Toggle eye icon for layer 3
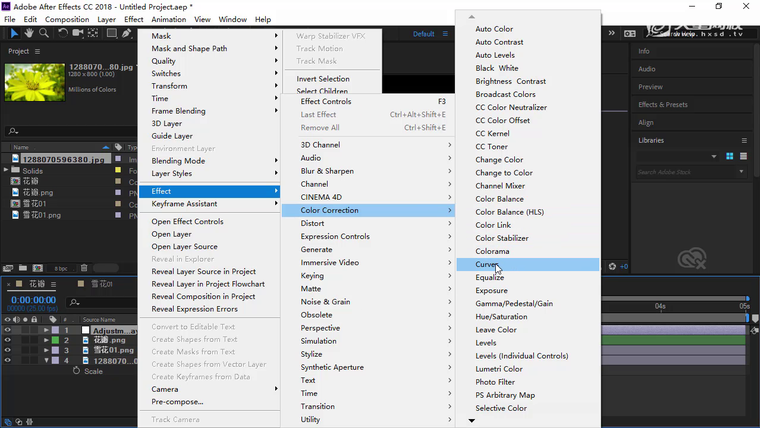The image size is (760, 428). coord(8,350)
